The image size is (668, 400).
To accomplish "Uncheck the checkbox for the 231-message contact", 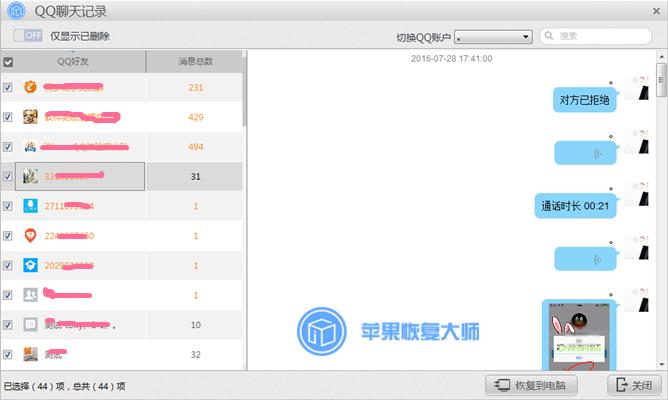I will (8, 87).
